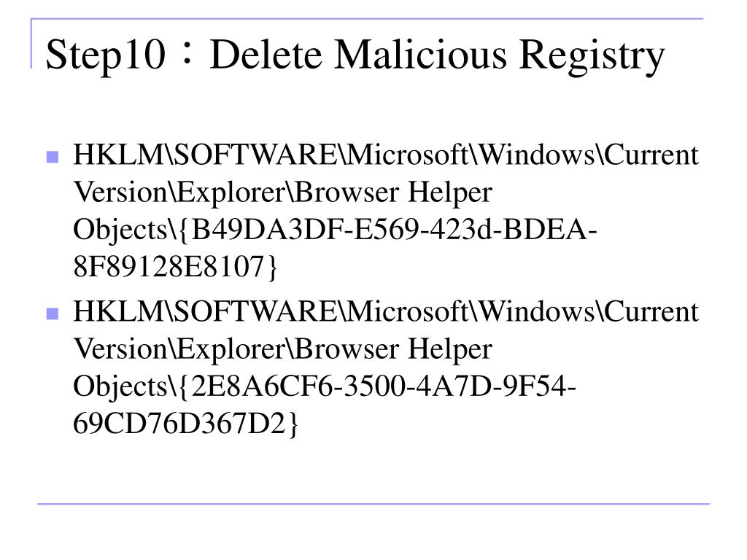
Task: Click the second 'HKLM\SOFTWARE\Microsoft' line
Action: tap(386, 311)
